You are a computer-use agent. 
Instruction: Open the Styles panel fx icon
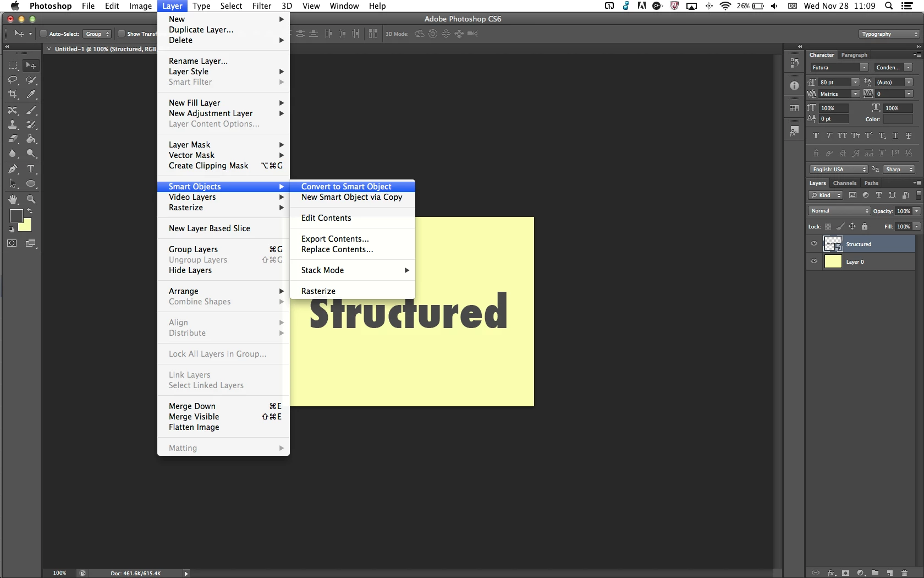click(794, 132)
